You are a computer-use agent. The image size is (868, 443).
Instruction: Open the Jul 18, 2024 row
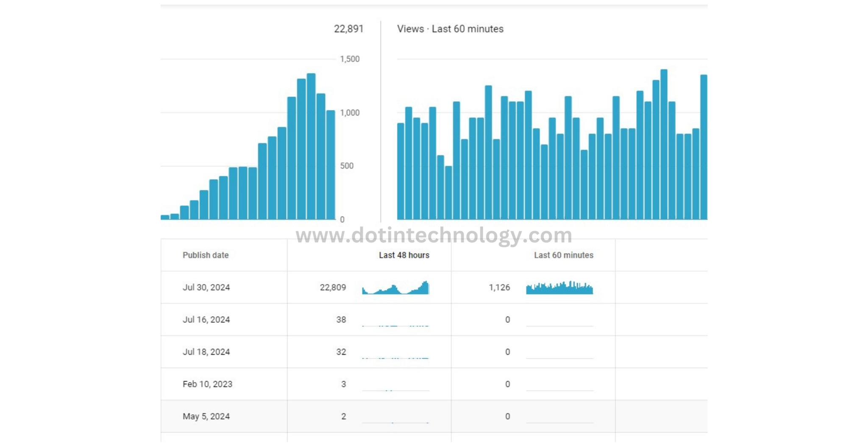(434, 352)
